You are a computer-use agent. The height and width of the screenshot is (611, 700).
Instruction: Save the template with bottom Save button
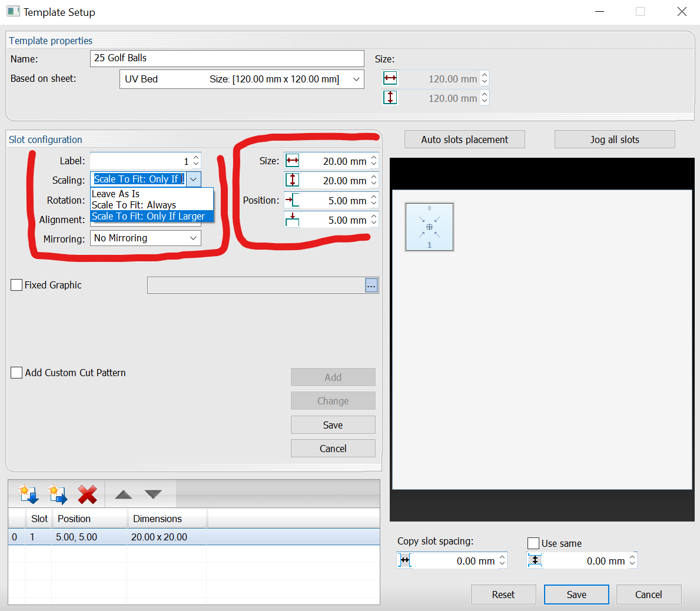pos(576,595)
